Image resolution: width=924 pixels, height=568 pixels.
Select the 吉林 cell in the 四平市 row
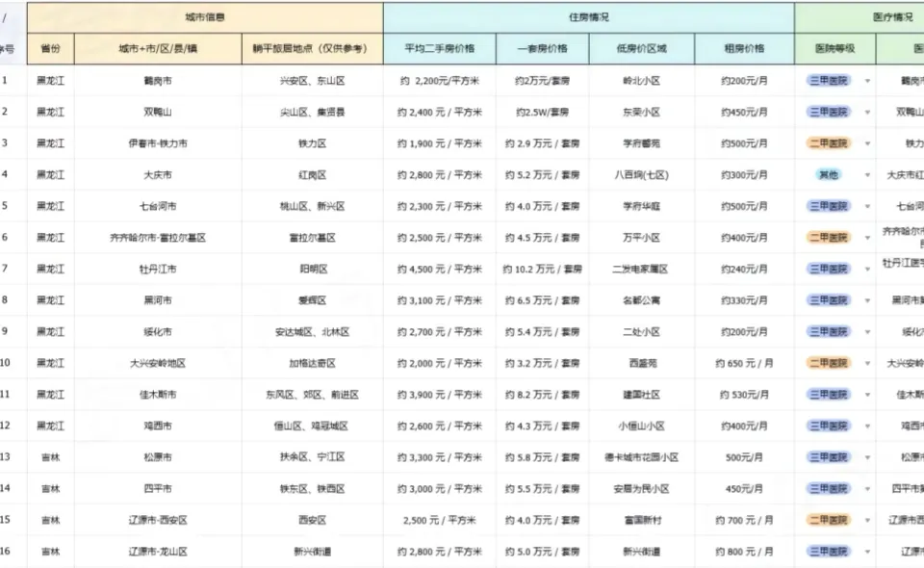click(x=49, y=488)
